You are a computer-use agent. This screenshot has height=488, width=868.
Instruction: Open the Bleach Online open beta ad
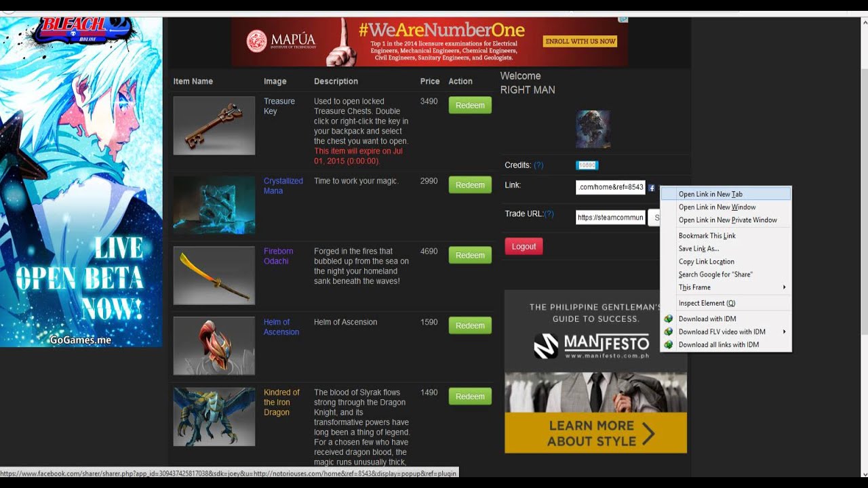pyautogui.click(x=81, y=182)
